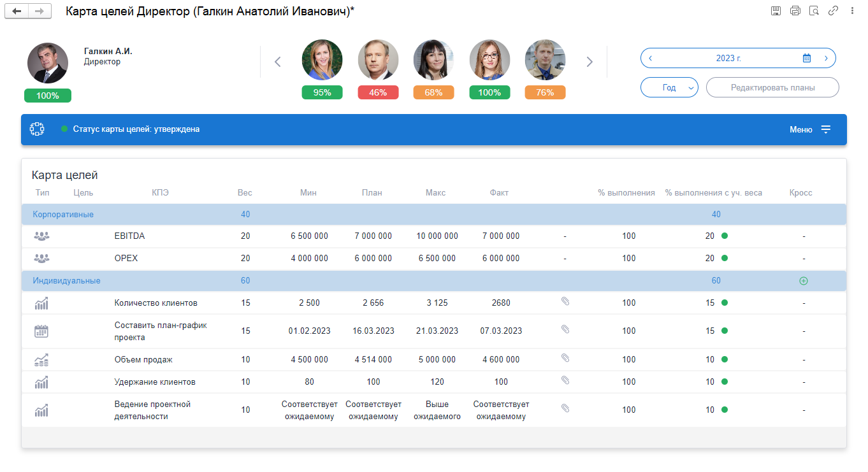Click the save diskette icon in top toolbar

(x=776, y=11)
